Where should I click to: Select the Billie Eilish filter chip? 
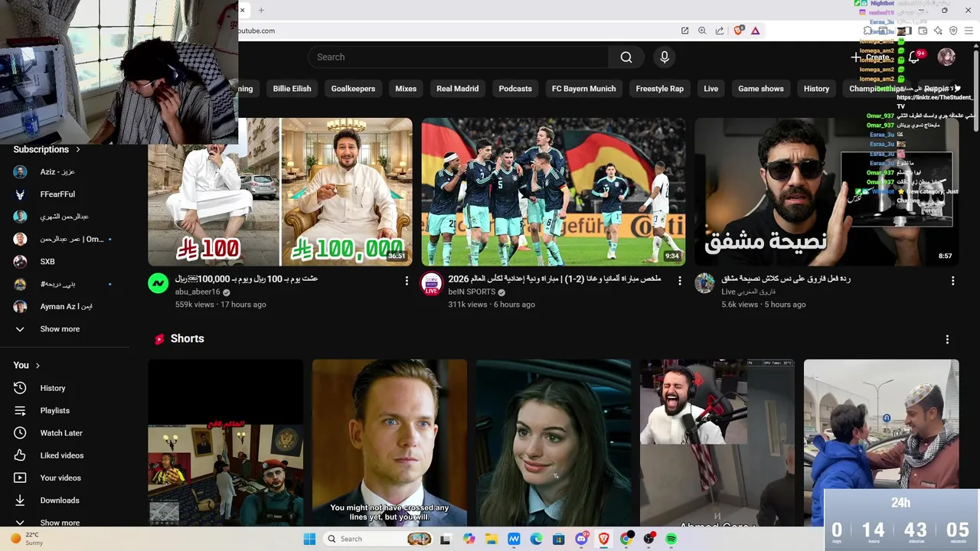coord(292,89)
